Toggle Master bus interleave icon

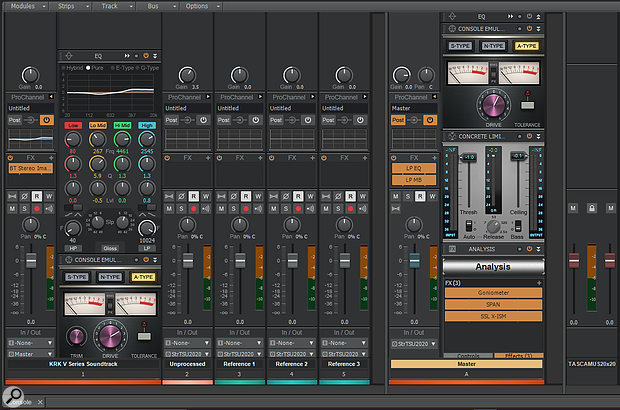tap(395, 208)
